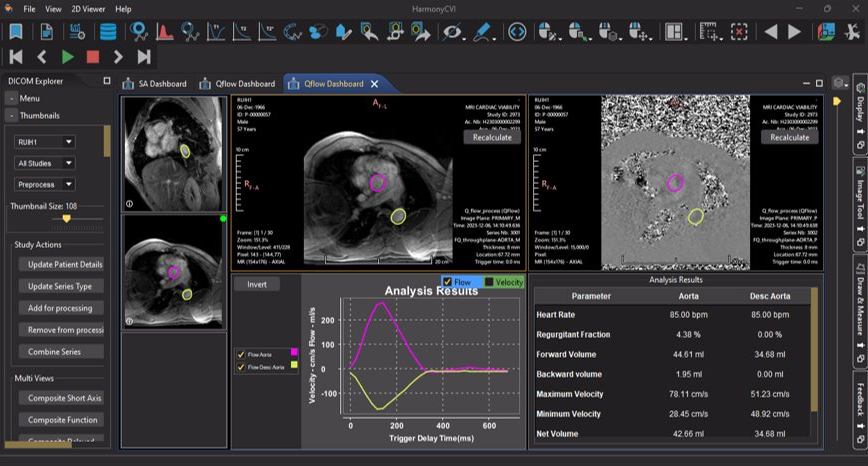
Task: Click the Invert button
Action: pos(258,284)
